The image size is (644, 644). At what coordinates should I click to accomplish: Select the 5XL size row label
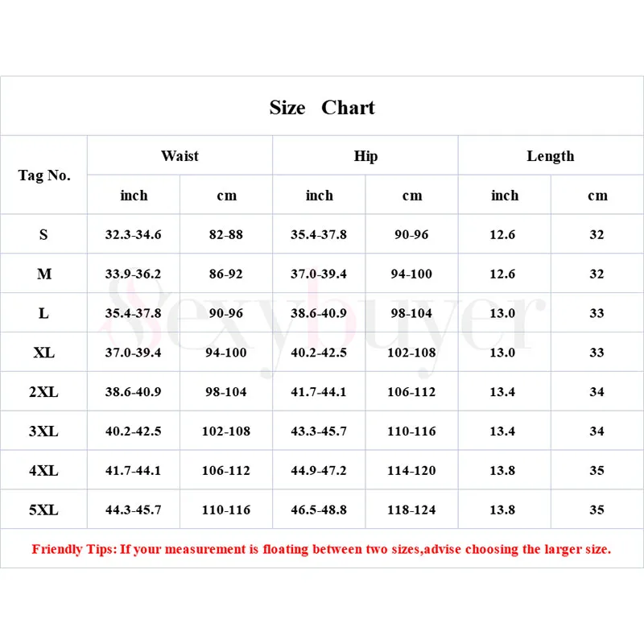click(x=43, y=510)
